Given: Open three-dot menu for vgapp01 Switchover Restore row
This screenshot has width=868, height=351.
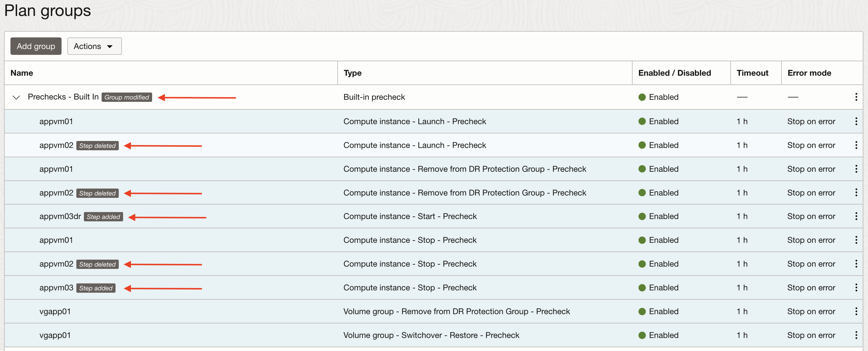Looking at the screenshot, I should [x=856, y=335].
